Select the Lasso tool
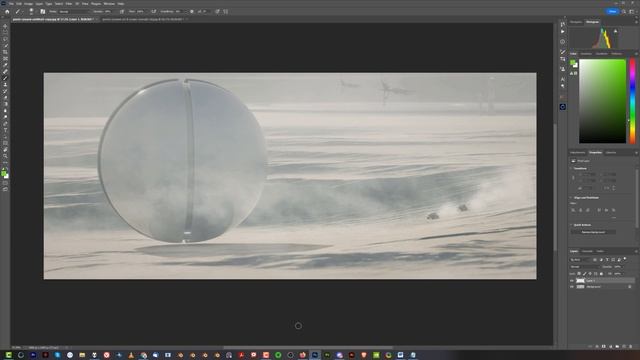The image size is (640, 360). 5,39
